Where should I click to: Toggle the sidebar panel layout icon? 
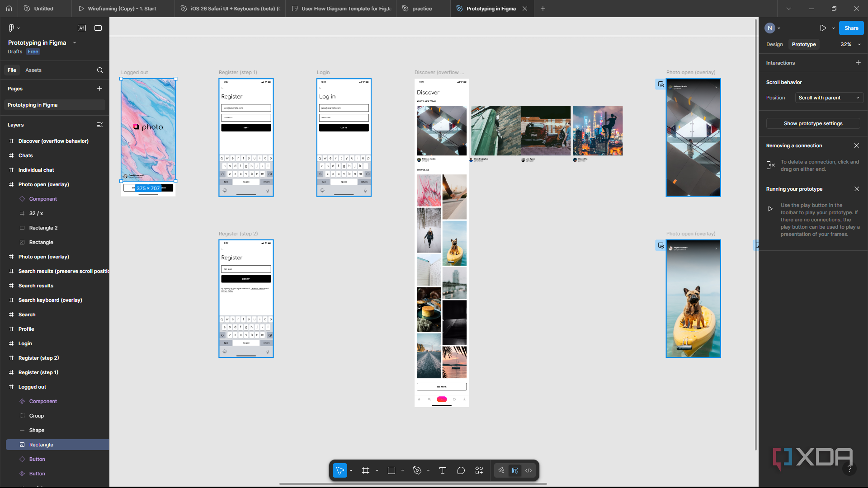point(98,28)
